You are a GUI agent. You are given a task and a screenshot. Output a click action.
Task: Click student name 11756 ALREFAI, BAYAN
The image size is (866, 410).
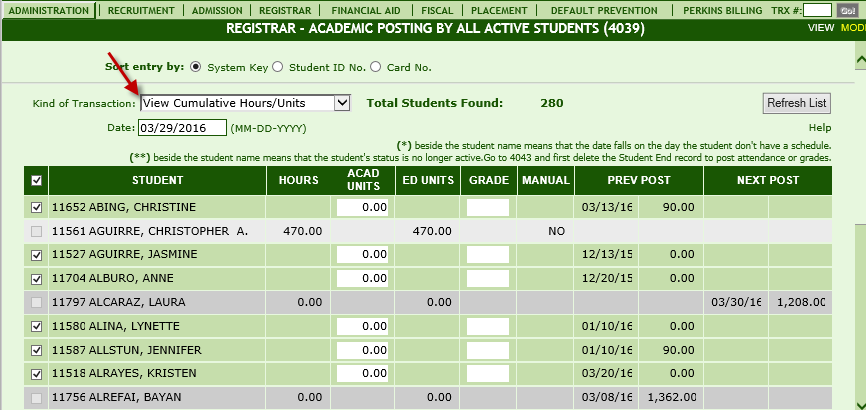tap(117, 397)
